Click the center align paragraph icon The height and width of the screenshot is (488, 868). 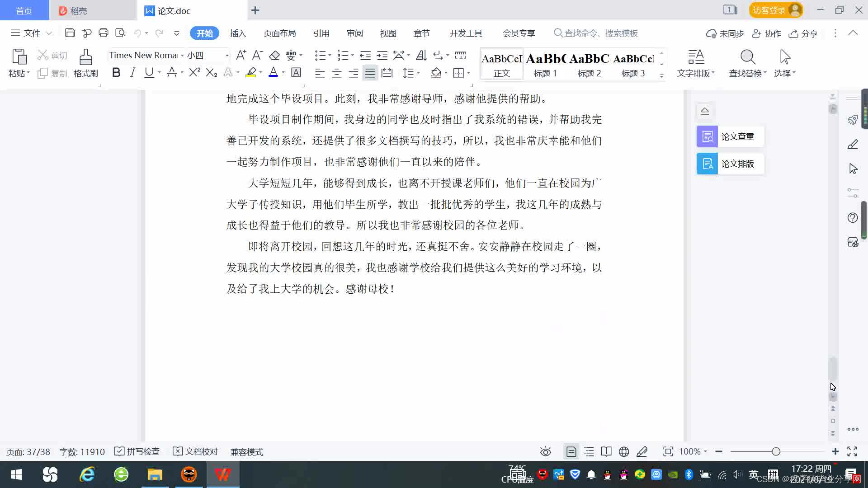click(336, 73)
